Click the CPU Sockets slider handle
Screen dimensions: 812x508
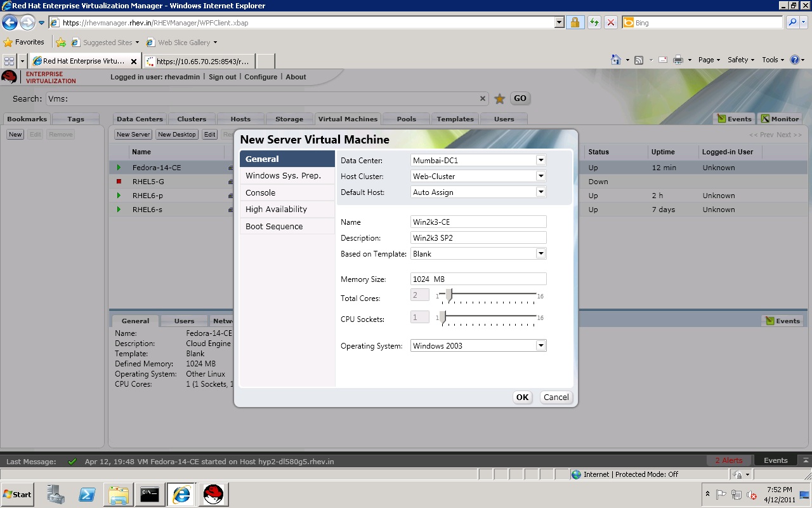click(x=443, y=316)
